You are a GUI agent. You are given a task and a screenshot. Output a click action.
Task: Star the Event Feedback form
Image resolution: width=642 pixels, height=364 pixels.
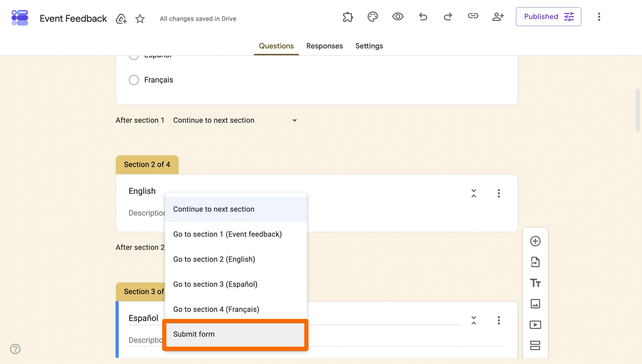coord(140,19)
